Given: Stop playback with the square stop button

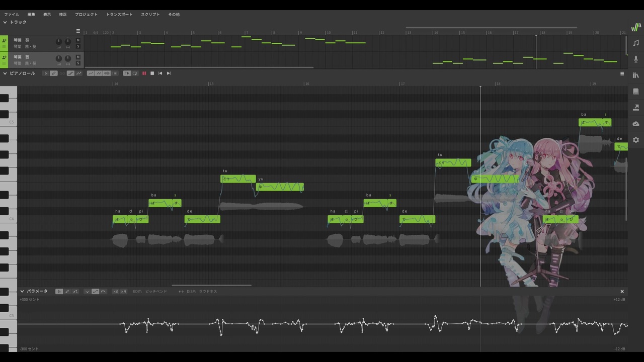Looking at the screenshot, I should [x=152, y=73].
